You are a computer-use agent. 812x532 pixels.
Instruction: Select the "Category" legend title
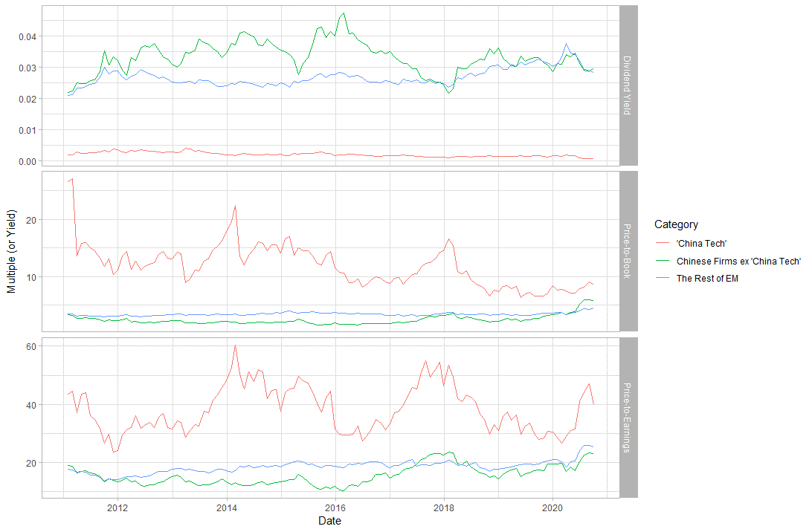[x=676, y=224]
